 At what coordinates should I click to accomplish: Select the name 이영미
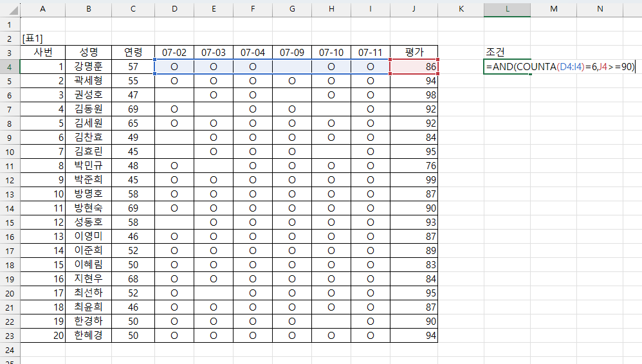coord(88,237)
